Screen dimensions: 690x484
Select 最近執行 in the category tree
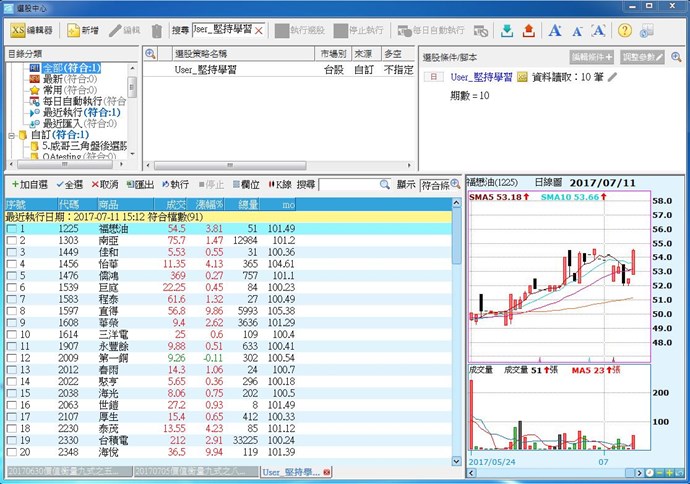tap(61, 112)
